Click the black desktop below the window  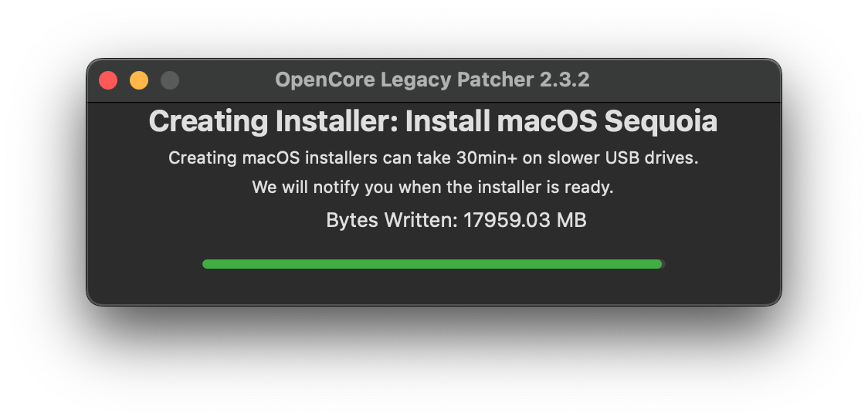click(x=432, y=363)
